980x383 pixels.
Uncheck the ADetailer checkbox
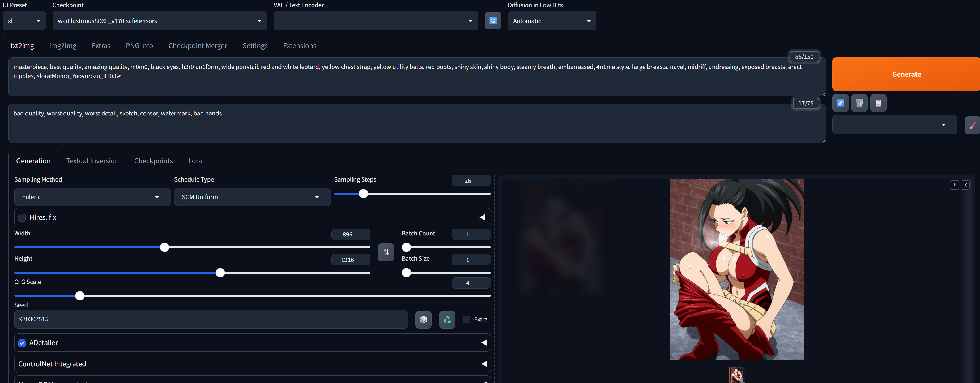pyautogui.click(x=22, y=343)
